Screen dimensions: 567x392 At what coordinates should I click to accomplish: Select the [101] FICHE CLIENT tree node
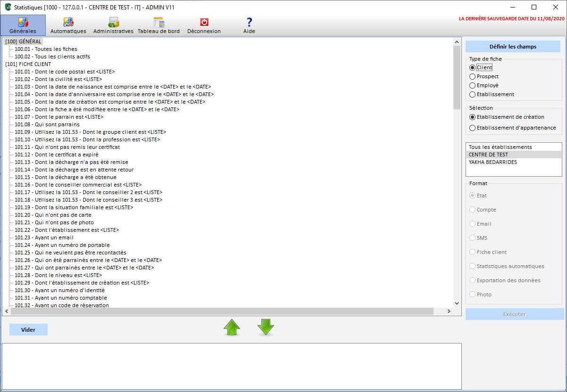coord(28,64)
